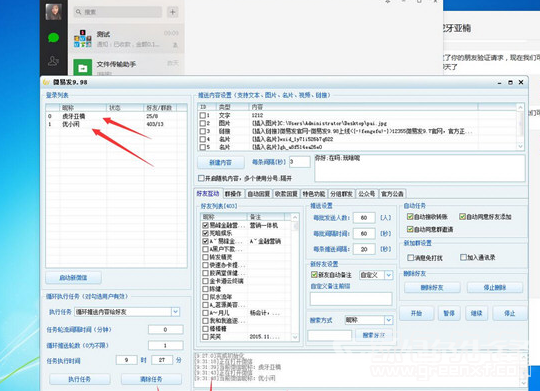Select login row 虎牙丑橘
Image resolution: width=540 pixels, height=391 pixels.
pyautogui.click(x=116, y=116)
